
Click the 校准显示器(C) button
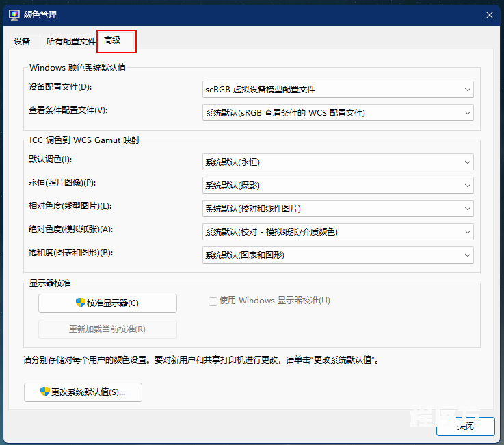click(x=107, y=303)
